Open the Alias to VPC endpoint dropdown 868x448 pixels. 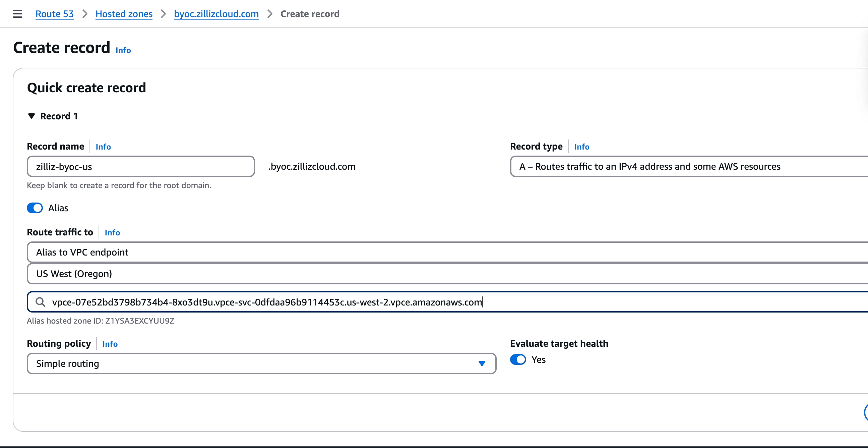tap(447, 252)
